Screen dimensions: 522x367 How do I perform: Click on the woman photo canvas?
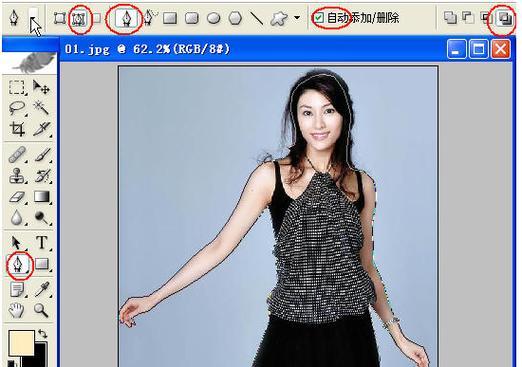point(278,217)
